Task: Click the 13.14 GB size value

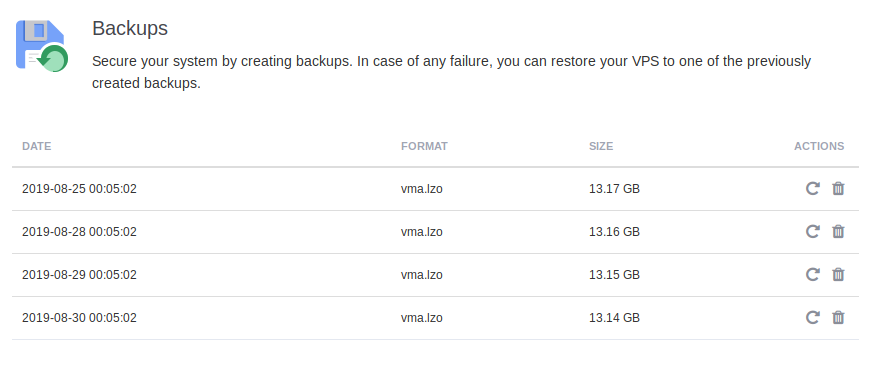Action: (x=615, y=318)
